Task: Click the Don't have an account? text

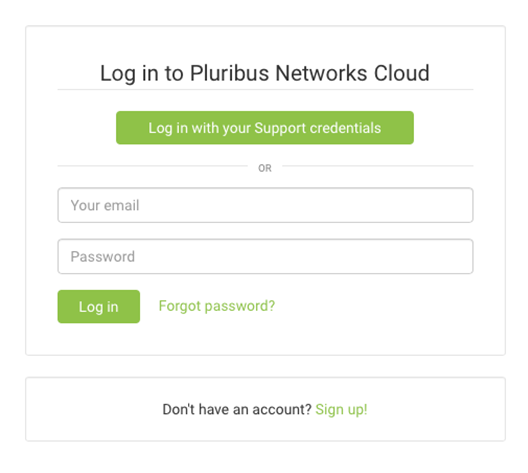Action: (x=237, y=409)
